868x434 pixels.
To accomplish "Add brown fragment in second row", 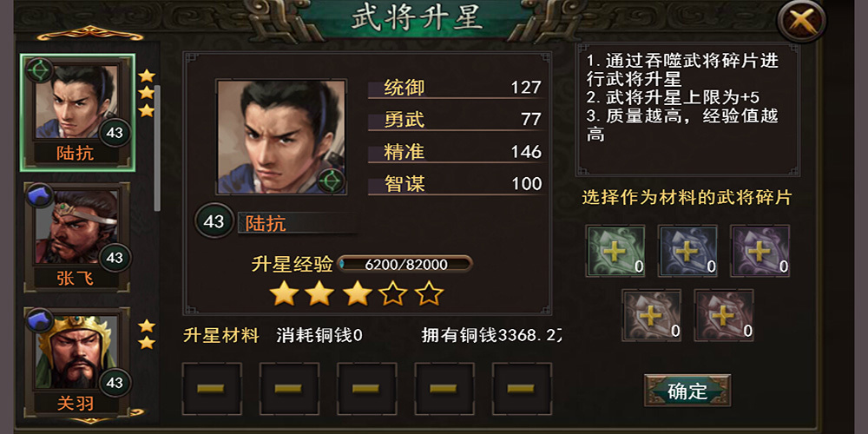I will (652, 315).
